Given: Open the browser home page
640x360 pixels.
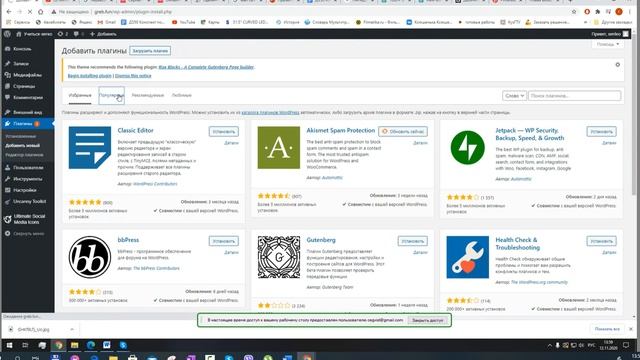Looking at the screenshot, I should click(x=40, y=12).
